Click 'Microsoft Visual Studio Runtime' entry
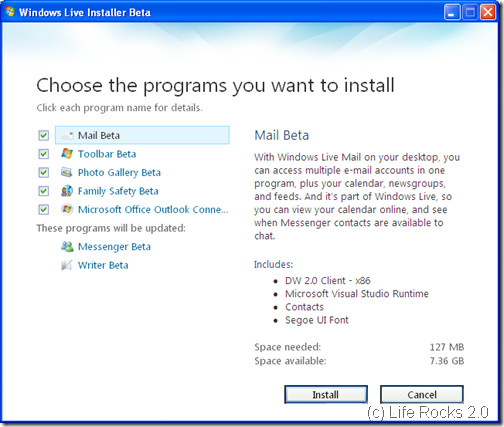 [x=357, y=294]
